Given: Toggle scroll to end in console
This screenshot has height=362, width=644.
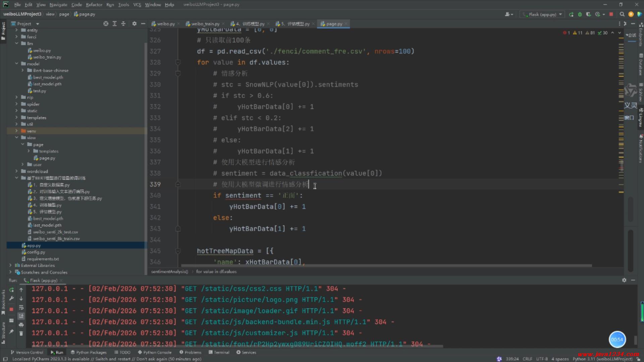Looking at the screenshot, I should pos(21,316).
